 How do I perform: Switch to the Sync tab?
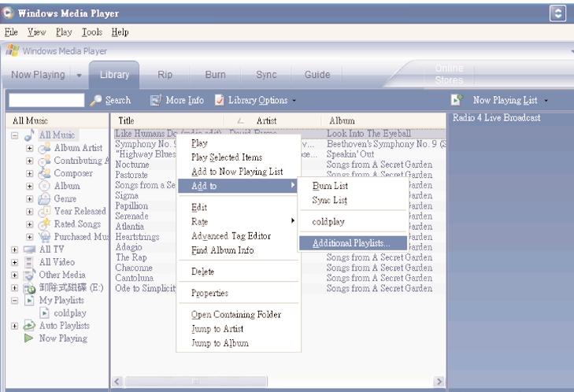(266, 75)
